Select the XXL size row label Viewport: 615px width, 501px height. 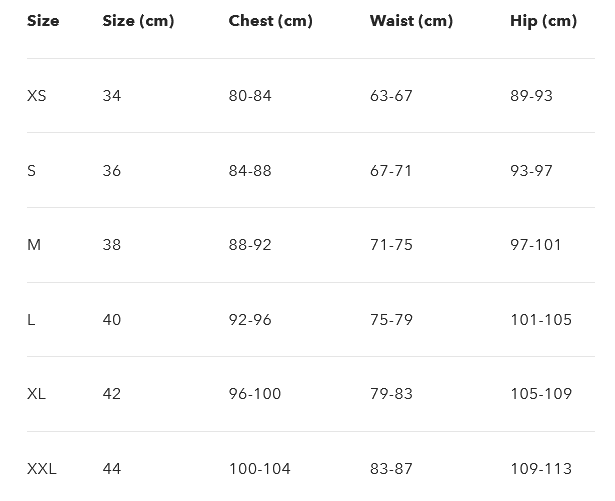[42, 469]
